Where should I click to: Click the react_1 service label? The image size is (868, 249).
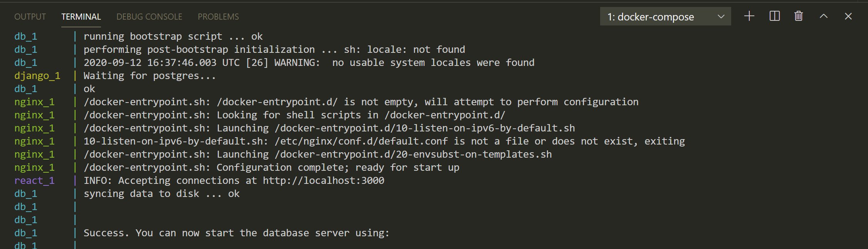(34, 181)
